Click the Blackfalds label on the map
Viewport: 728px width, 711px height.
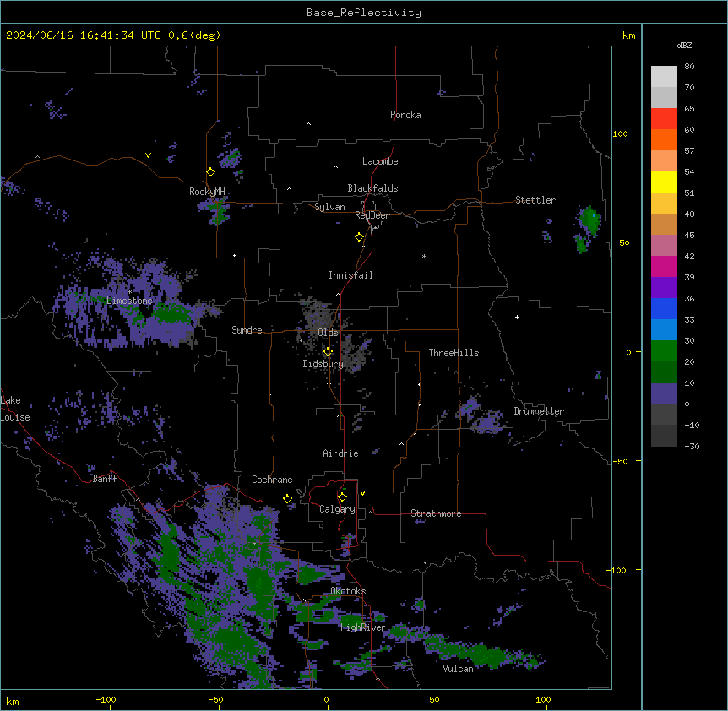click(372, 188)
